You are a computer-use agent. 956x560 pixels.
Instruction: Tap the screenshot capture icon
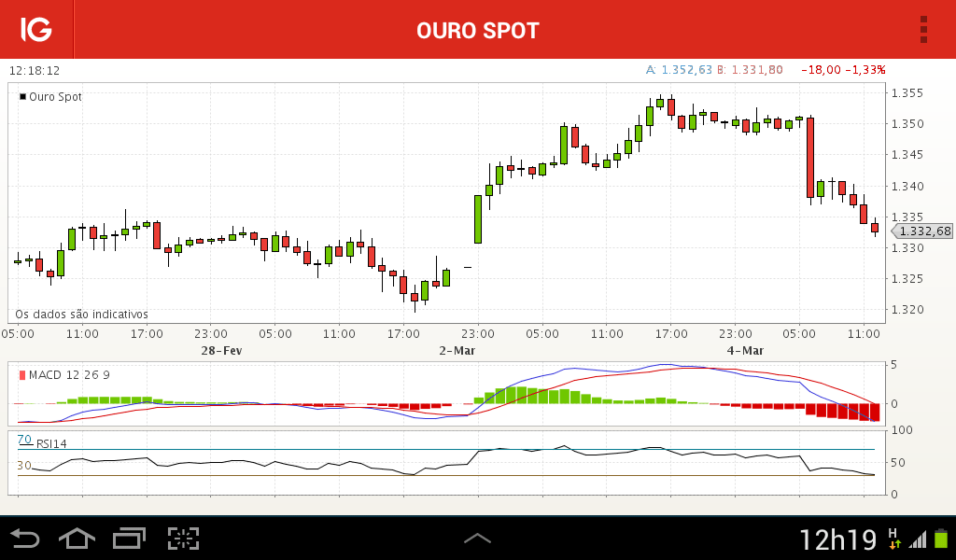coord(184,539)
